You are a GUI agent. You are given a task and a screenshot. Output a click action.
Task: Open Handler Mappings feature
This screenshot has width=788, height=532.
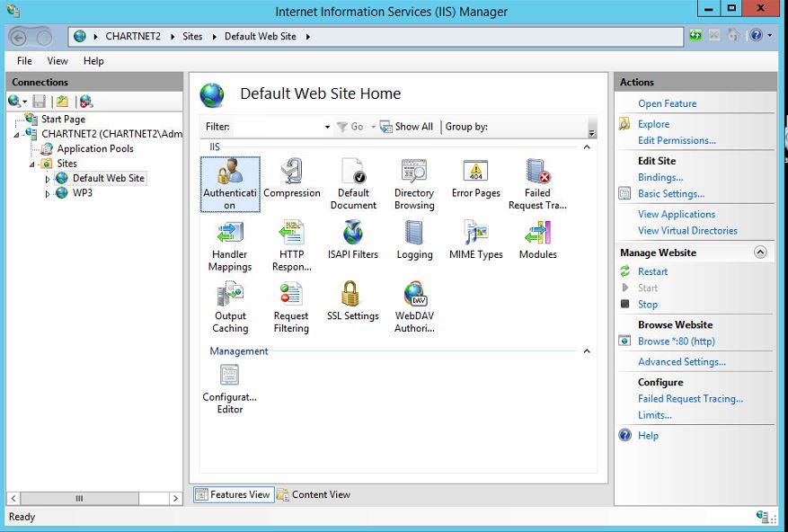click(230, 246)
